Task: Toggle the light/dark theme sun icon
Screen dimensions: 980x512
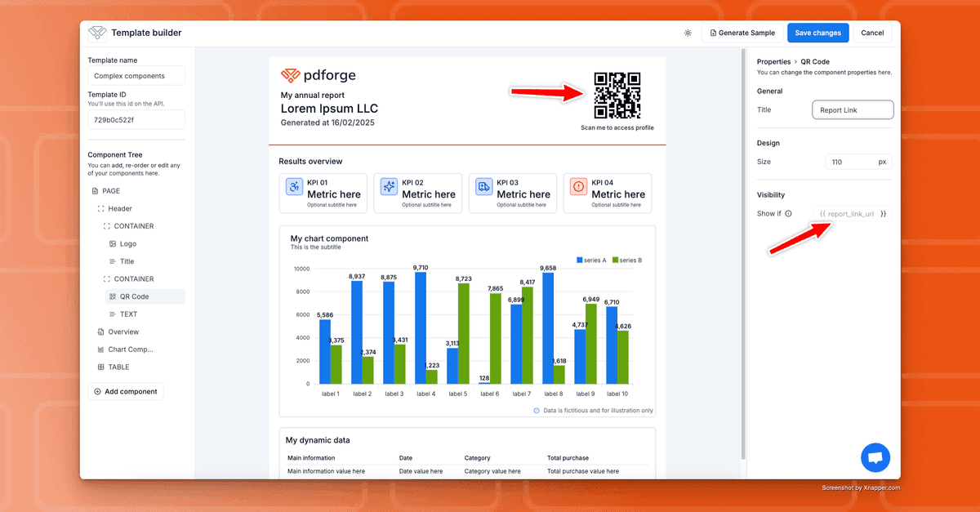Action: [688, 33]
